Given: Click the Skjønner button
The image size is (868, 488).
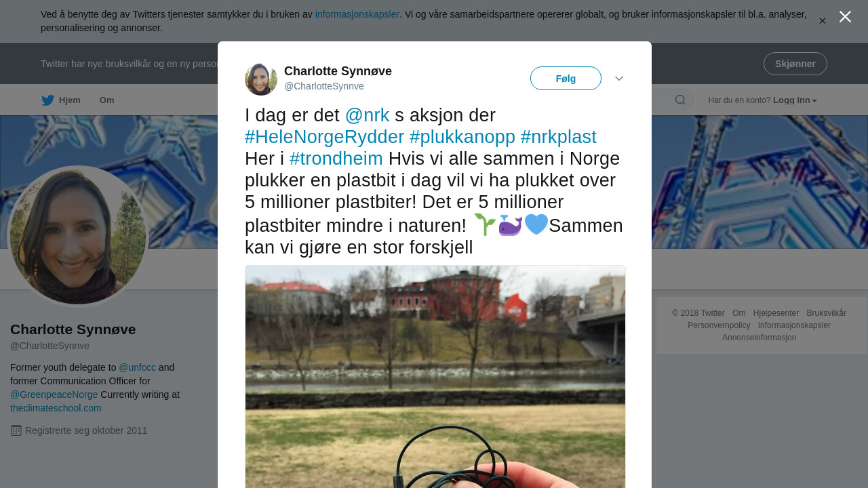Looking at the screenshot, I should 795,64.
